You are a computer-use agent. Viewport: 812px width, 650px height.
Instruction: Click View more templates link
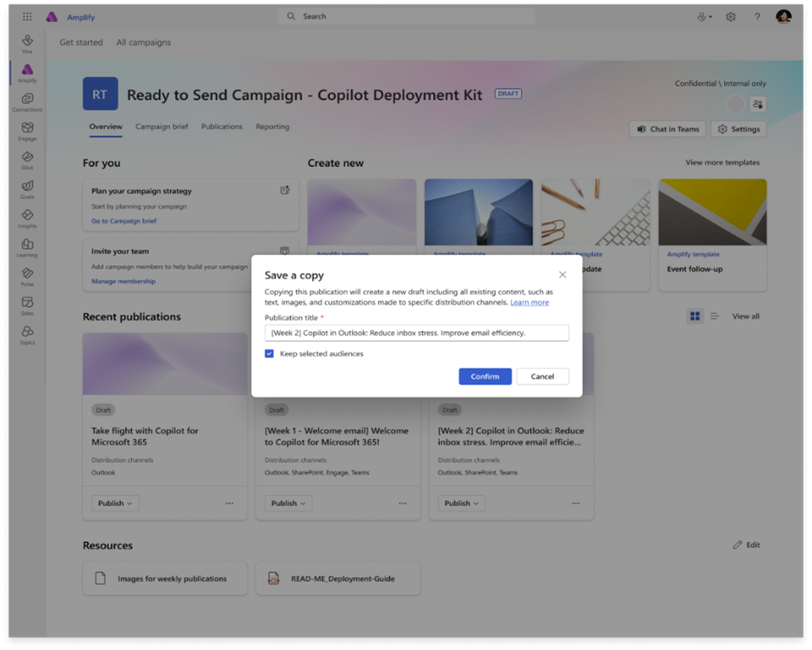click(723, 162)
